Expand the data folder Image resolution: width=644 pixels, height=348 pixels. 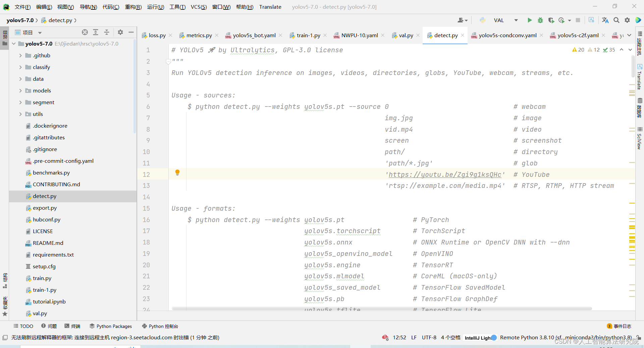click(20, 79)
